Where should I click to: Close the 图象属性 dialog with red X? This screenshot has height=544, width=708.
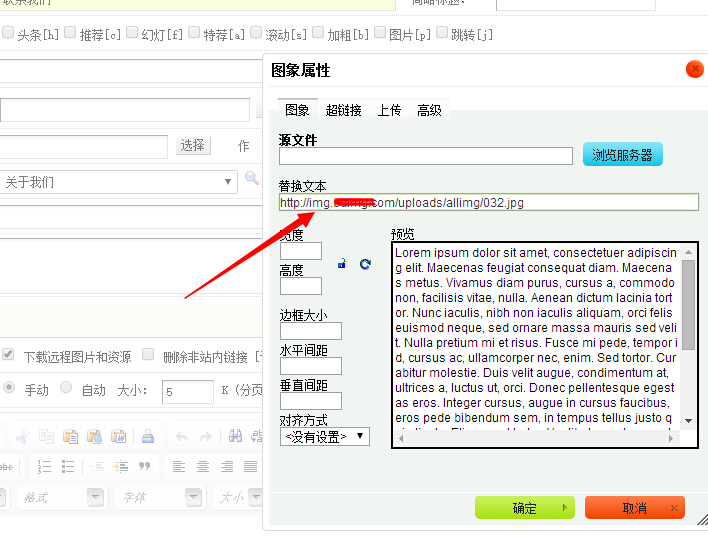(x=694, y=69)
